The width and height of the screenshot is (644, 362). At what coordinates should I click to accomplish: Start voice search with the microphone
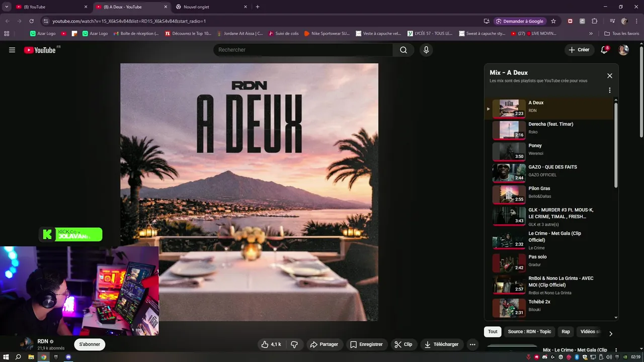426,50
